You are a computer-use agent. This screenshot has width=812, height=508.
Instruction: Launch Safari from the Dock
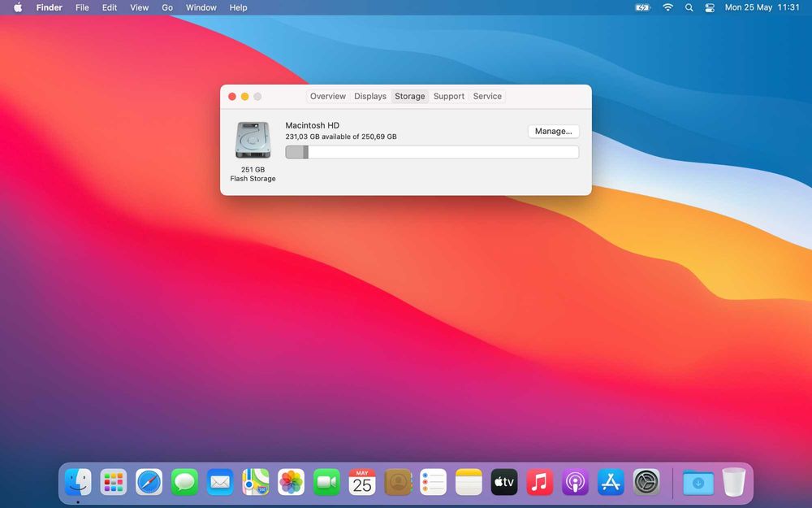[149, 482]
